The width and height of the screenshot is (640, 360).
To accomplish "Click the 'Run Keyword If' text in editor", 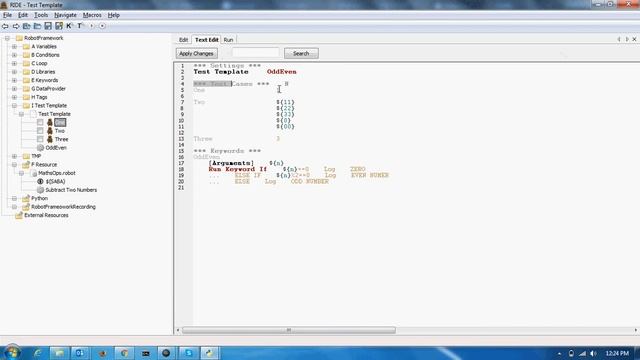I will [238, 169].
